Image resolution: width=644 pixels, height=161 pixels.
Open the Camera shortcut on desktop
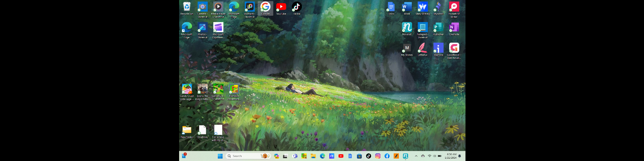click(202, 10)
